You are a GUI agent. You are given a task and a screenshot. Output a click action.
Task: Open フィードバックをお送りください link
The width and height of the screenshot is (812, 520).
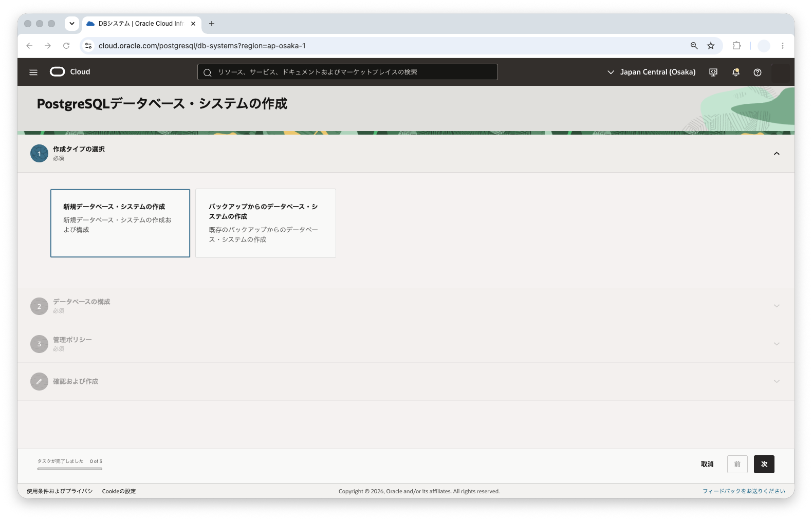tap(744, 492)
